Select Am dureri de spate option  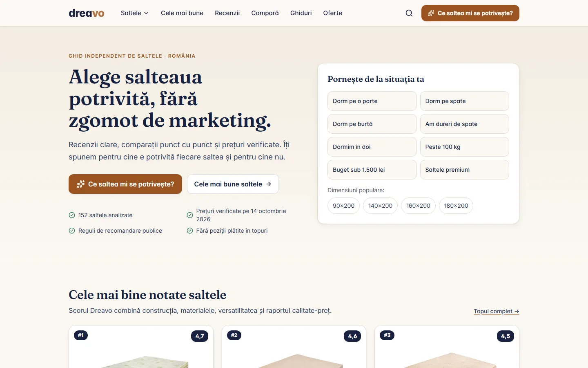pyautogui.click(x=465, y=124)
